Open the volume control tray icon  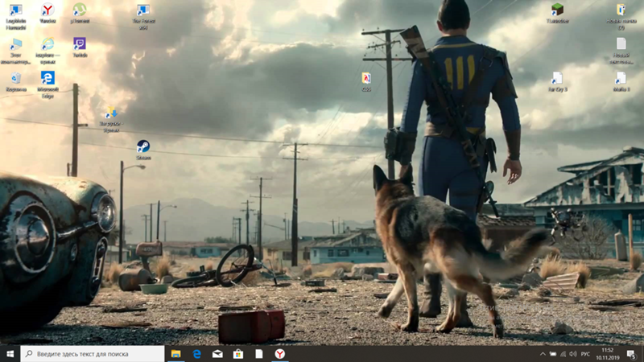point(573,354)
